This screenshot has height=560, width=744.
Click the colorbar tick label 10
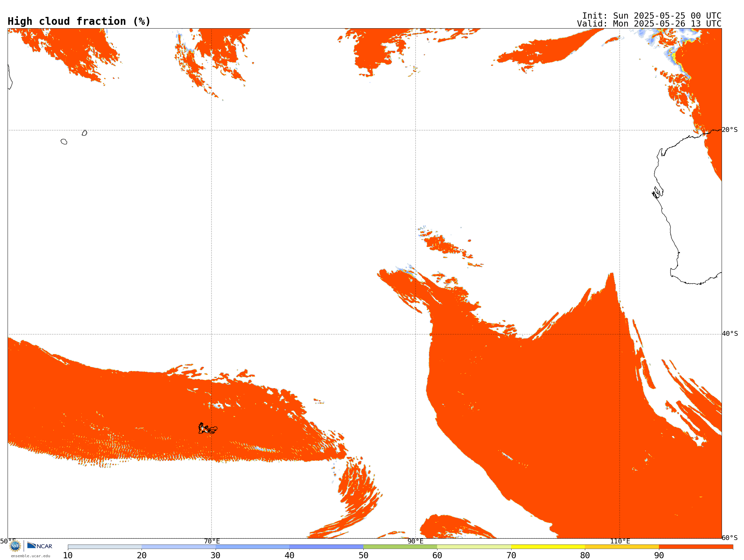point(68,556)
